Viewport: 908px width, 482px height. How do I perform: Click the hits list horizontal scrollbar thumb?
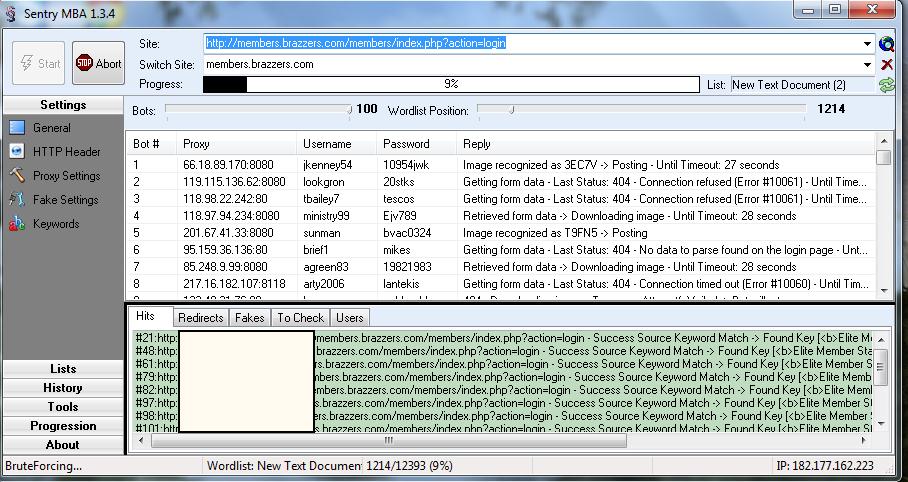389,440
